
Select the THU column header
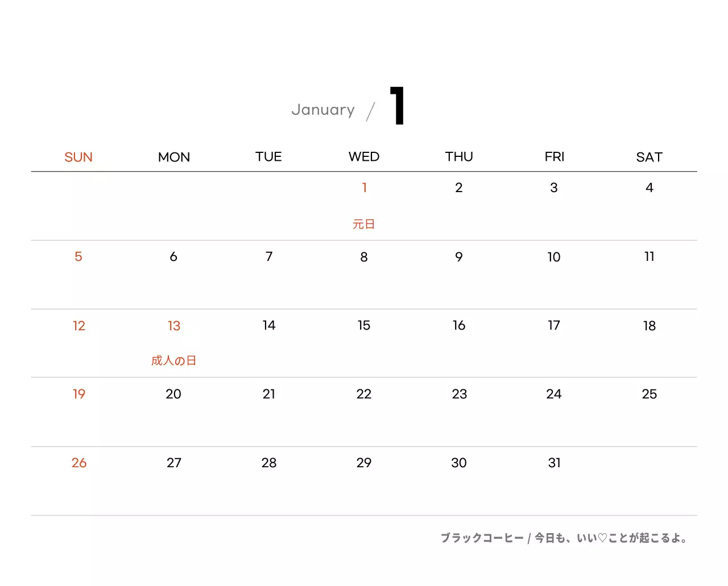459,157
